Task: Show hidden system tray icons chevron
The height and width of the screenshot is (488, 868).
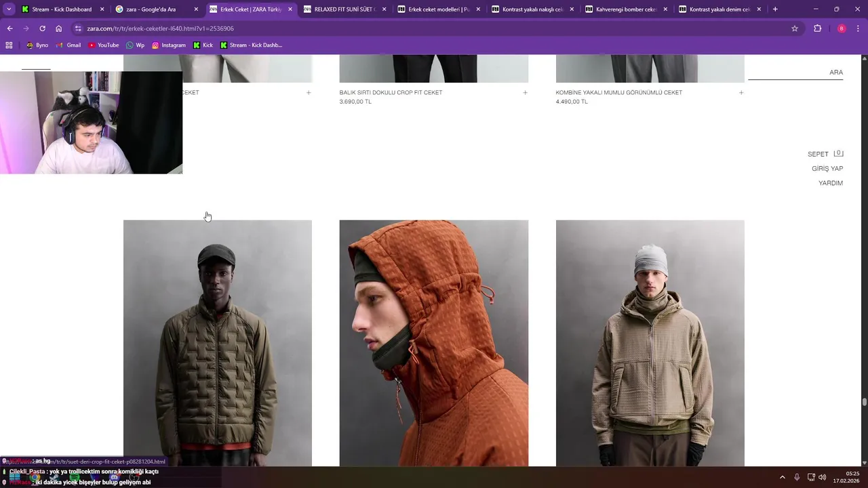Action: tap(782, 477)
